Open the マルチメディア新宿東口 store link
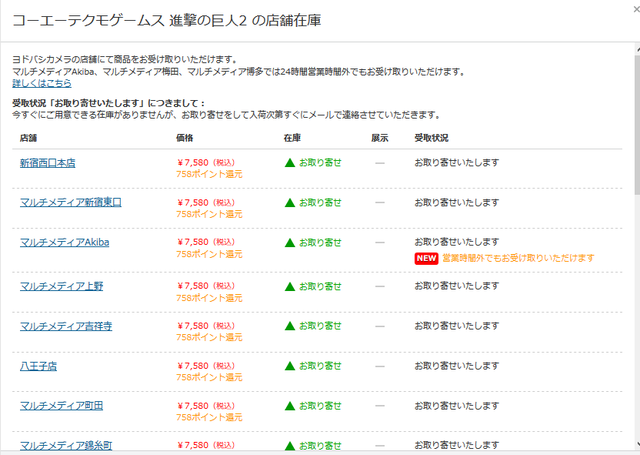This screenshot has height=455, width=640. coord(71,203)
